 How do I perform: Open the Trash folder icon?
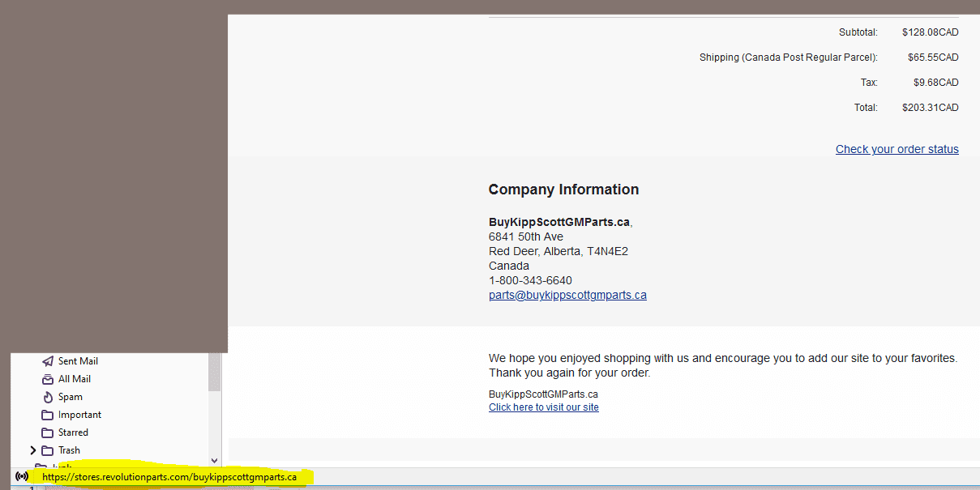pos(48,450)
